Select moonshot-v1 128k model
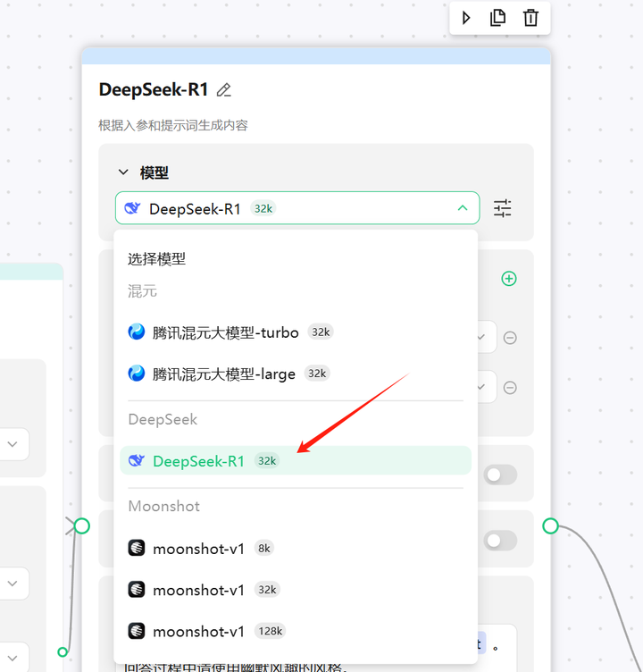643x672 pixels. point(296,631)
